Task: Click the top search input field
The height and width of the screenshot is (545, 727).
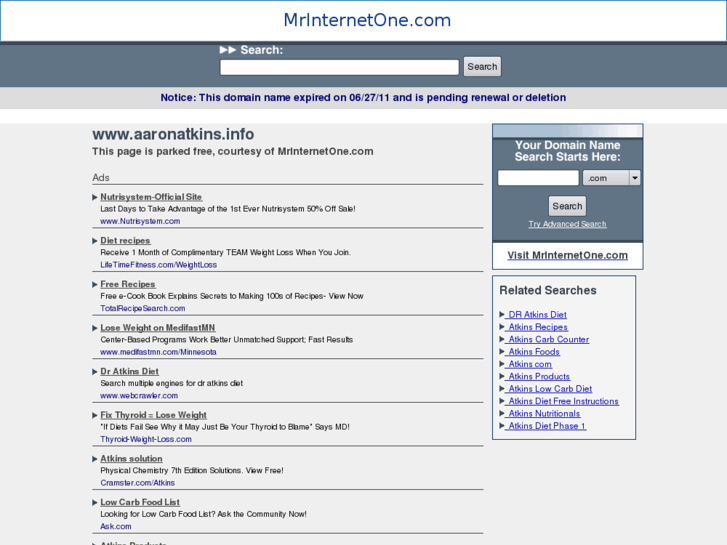Action: tap(339, 67)
